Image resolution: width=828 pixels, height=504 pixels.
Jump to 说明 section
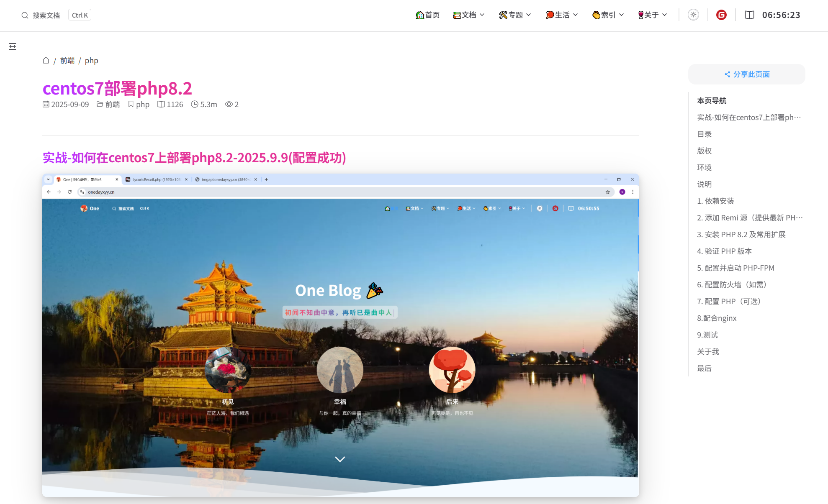(705, 184)
